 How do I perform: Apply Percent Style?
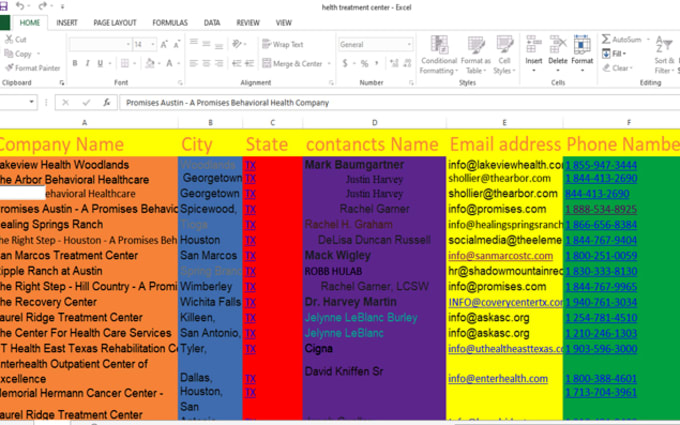point(365,64)
